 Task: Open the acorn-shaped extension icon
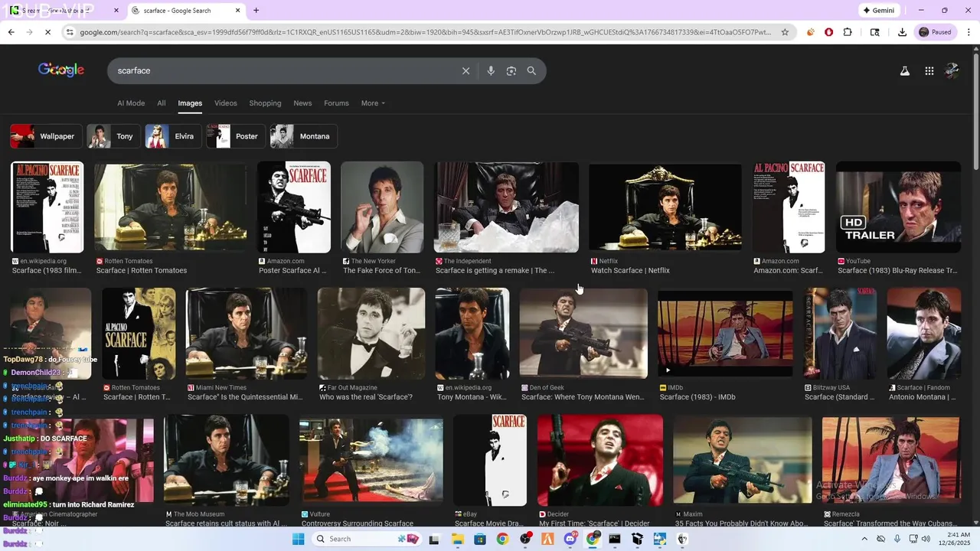point(811,32)
